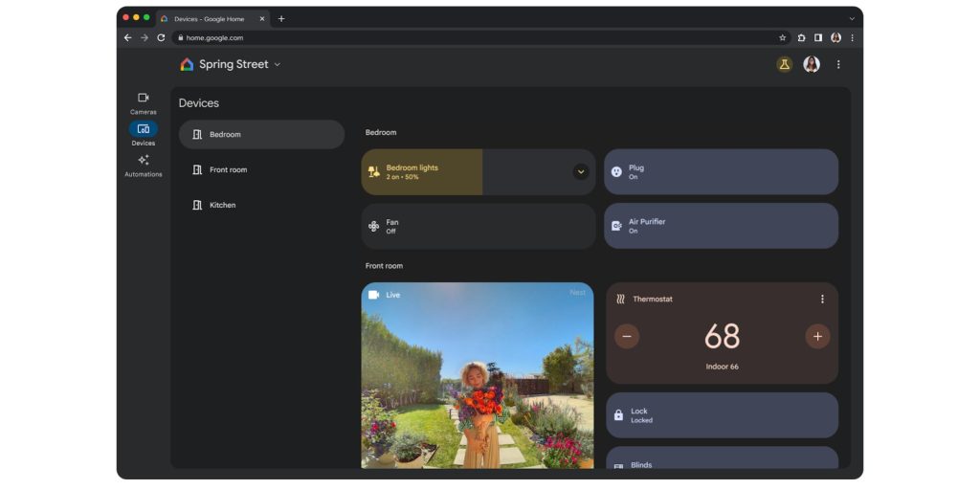980x490 pixels.
Task: Reload the page in the browser
Action: tap(161, 37)
